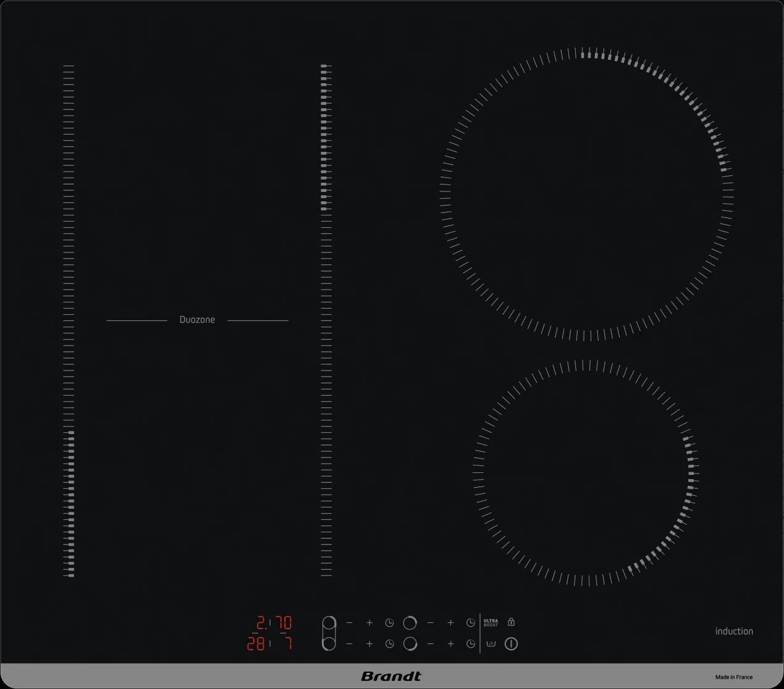Raise front right zone power with plus
This screenshot has width=784, height=689.
[x=450, y=644]
